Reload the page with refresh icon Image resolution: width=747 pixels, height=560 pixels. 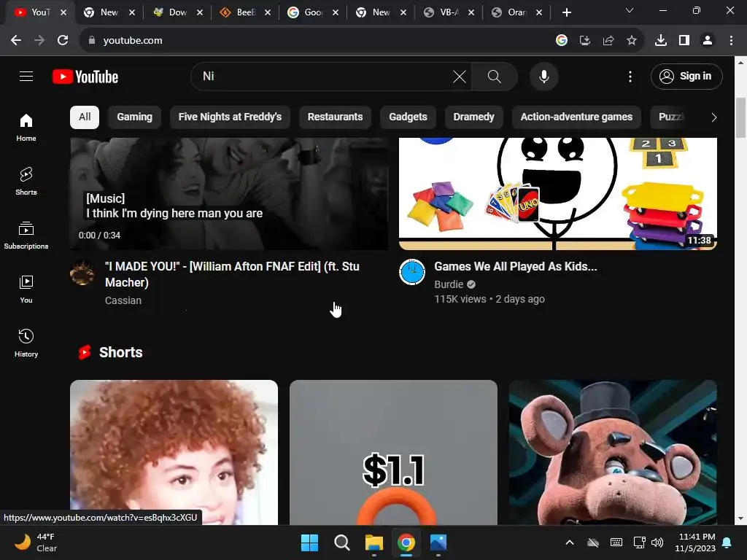[63, 41]
